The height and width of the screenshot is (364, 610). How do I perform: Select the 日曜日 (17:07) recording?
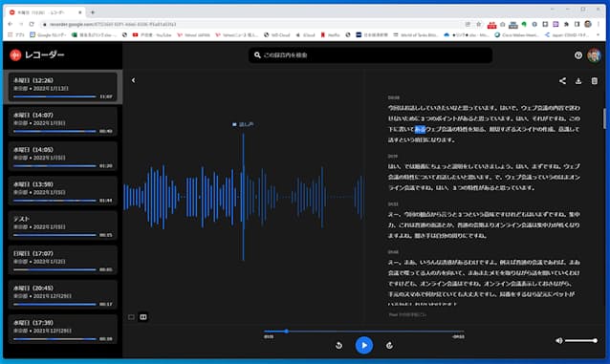[x=63, y=261]
